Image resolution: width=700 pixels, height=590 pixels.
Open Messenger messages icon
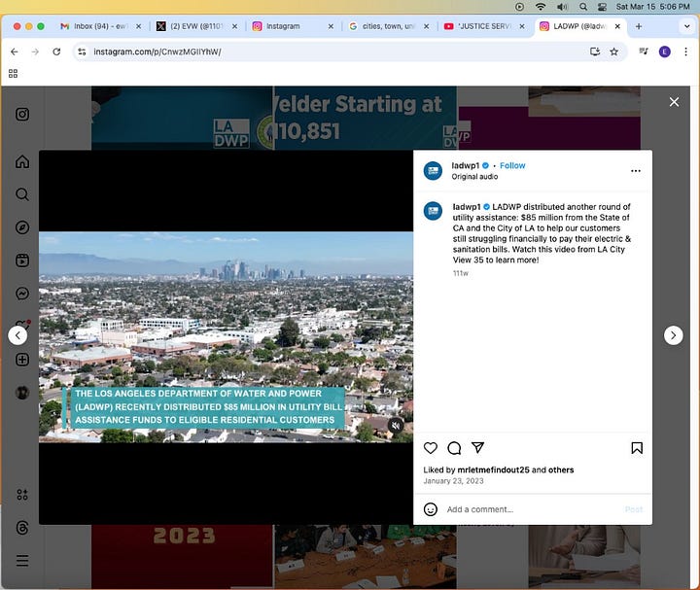(x=22, y=294)
